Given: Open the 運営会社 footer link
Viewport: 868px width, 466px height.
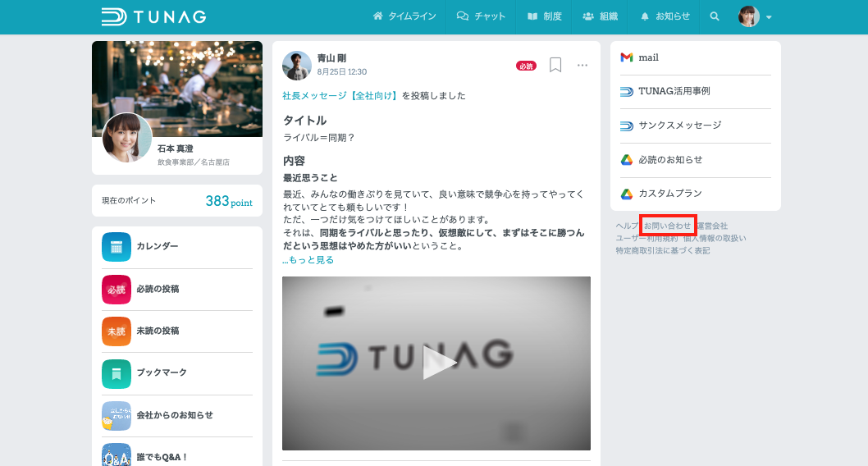Looking at the screenshot, I should click(712, 226).
